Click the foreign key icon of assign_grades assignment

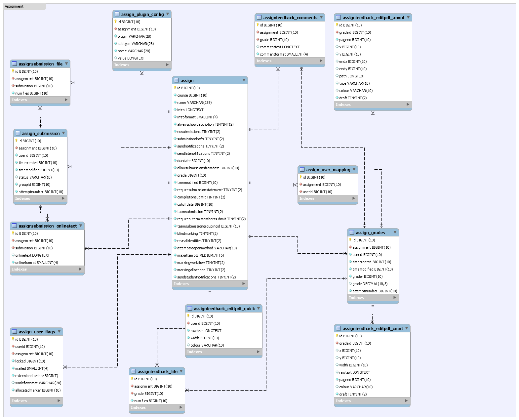tap(350, 247)
